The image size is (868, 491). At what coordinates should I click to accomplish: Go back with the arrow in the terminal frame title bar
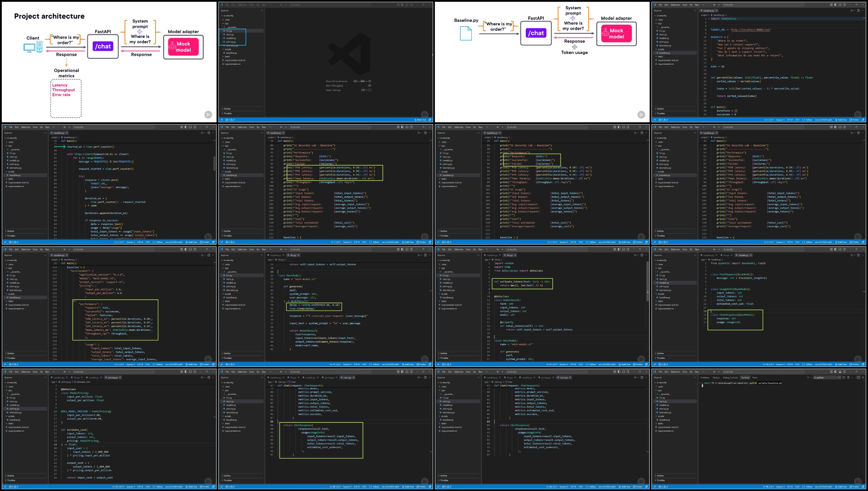(714, 372)
